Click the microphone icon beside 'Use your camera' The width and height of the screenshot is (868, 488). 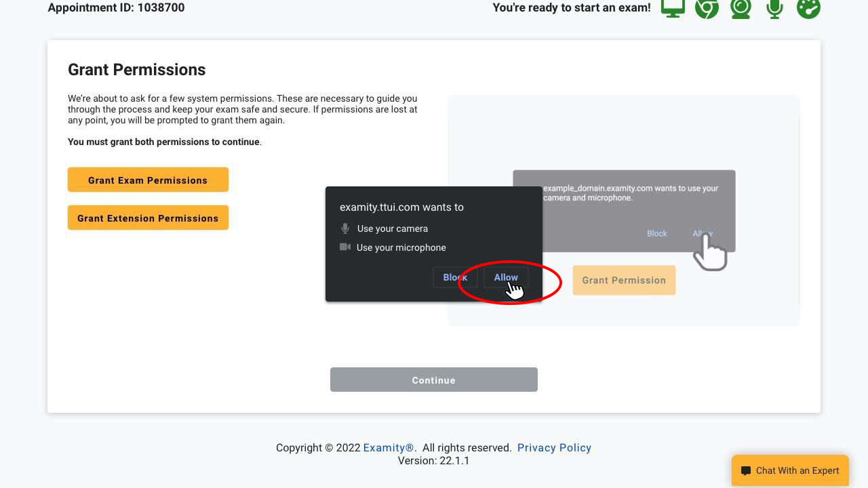pos(345,228)
